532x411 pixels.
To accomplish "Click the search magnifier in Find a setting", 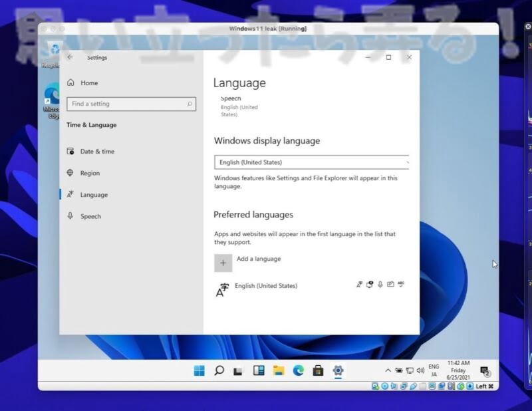I will 190,104.
